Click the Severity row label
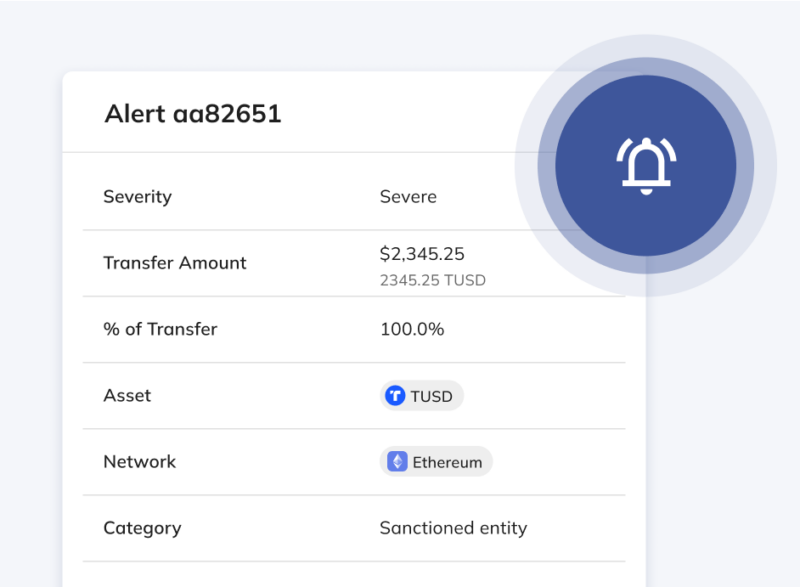Viewport: 800px width, 587px height. (137, 196)
